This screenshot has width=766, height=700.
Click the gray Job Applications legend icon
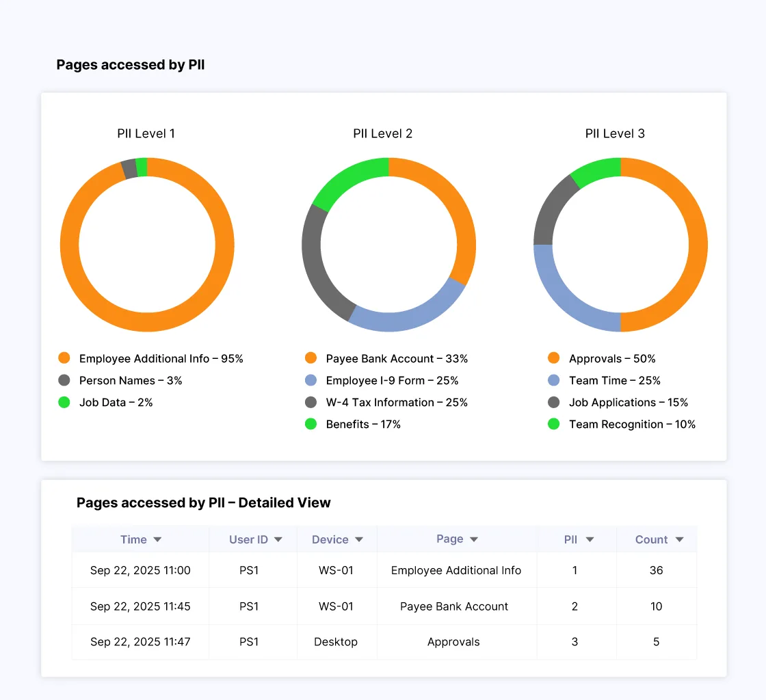point(553,402)
